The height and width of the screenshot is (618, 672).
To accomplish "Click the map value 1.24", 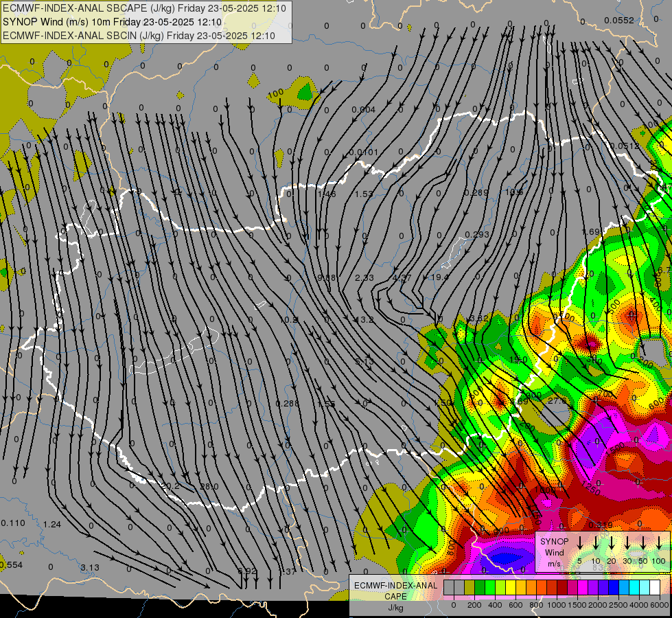I will (x=52, y=525).
